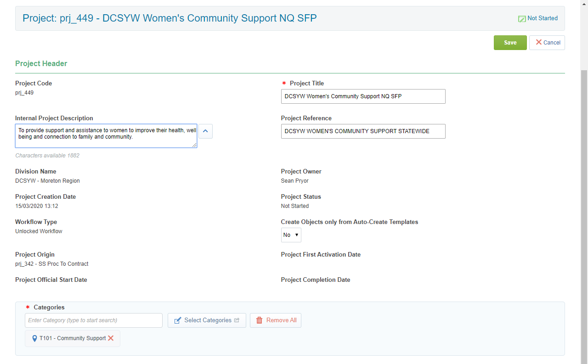588x364 pixels.
Task: Open the Create Objects only from Auto-Create dropdown
Action: coord(291,235)
